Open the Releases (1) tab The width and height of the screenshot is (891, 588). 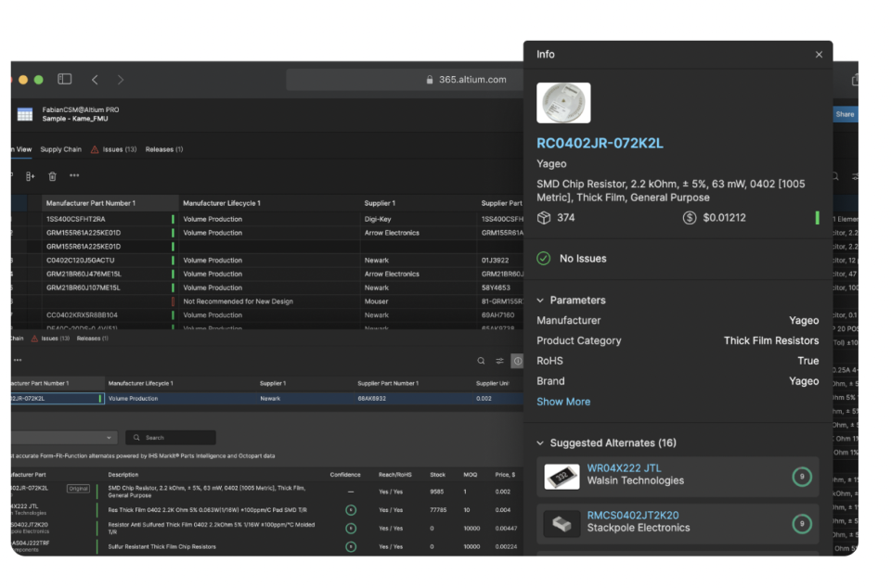point(164,149)
